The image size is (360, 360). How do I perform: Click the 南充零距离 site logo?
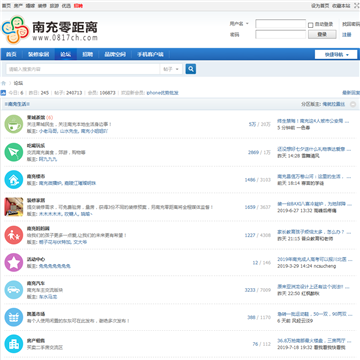(x=50, y=30)
